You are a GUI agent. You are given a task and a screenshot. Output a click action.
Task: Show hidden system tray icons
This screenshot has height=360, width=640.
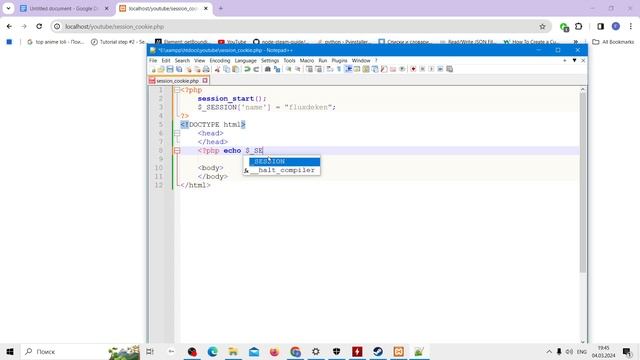point(549,351)
